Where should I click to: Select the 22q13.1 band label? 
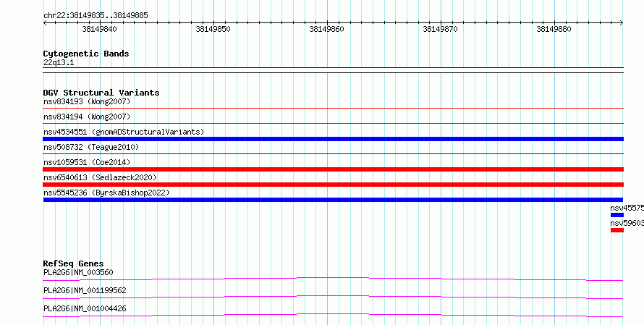[x=59, y=63]
